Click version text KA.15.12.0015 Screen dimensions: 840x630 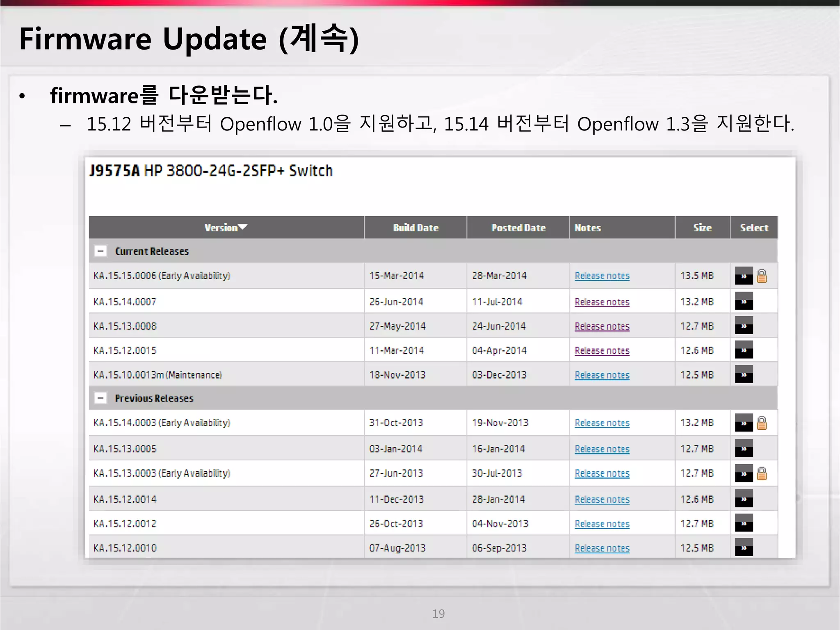pos(125,350)
